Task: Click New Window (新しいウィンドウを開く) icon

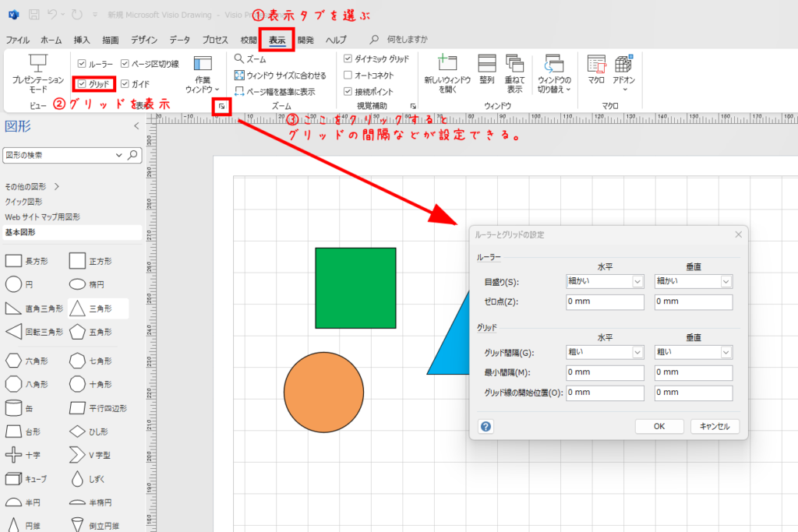Action: tap(447, 64)
